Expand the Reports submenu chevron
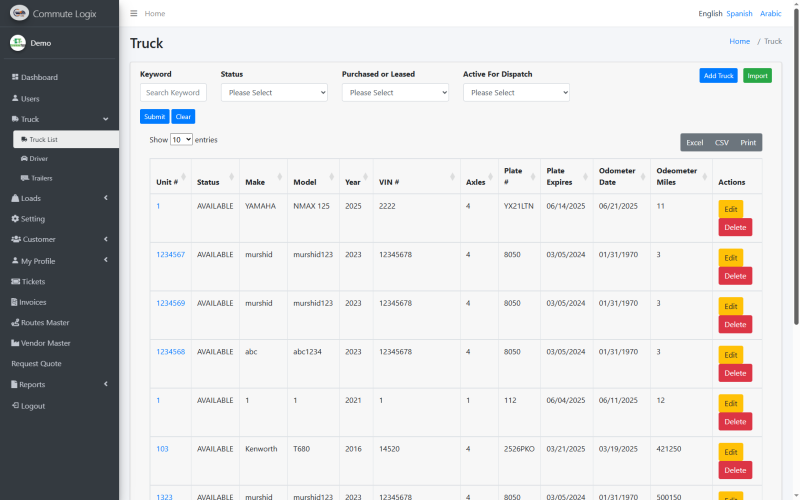 point(106,384)
